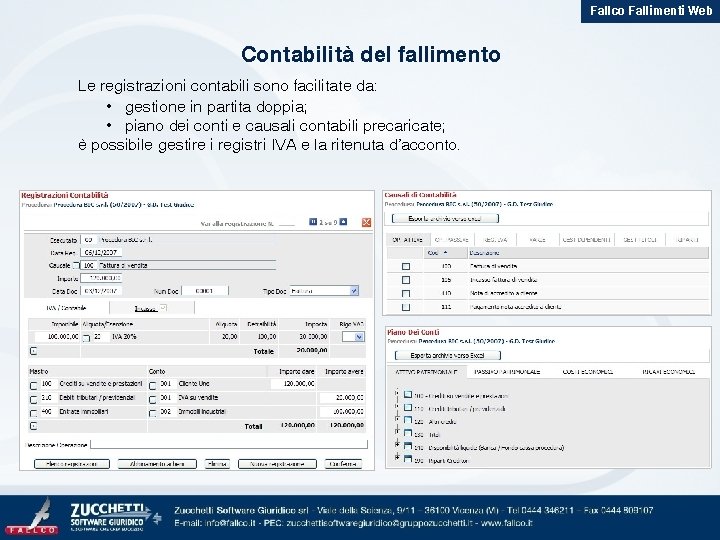Click lookup box beside IVA 20% code
Image resolution: width=720 pixels, height=540 pixels.
(86, 338)
